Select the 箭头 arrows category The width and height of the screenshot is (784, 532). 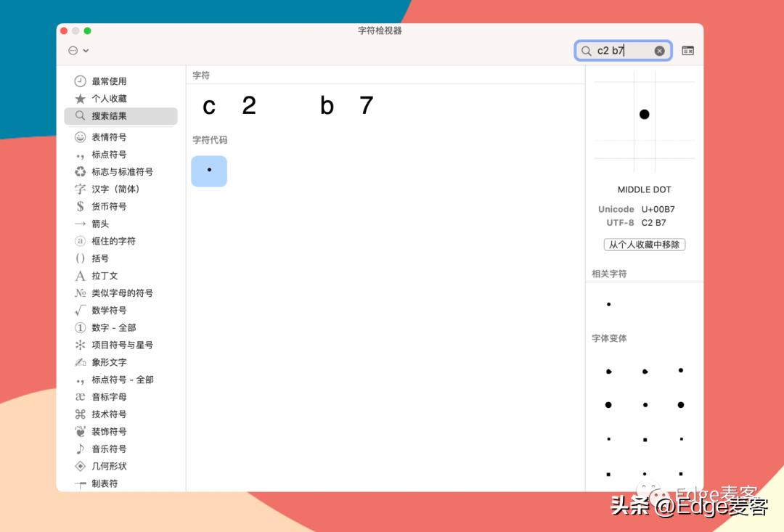(100, 224)
